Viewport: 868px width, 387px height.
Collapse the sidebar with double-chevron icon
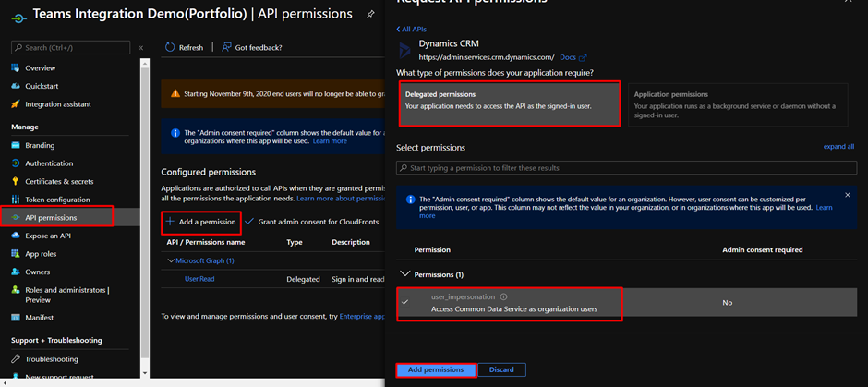(x=140, y=48)
